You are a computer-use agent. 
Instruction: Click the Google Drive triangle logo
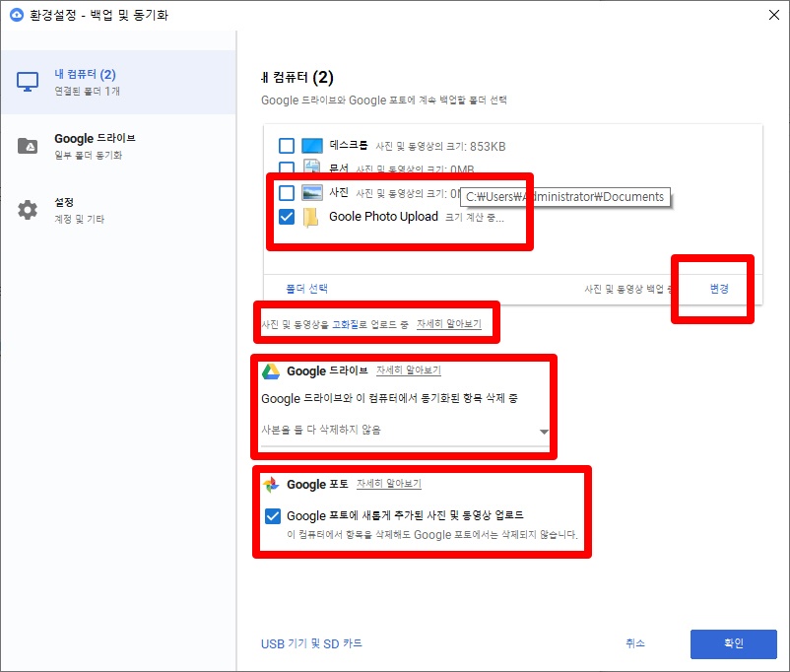[x=271, y=371]
